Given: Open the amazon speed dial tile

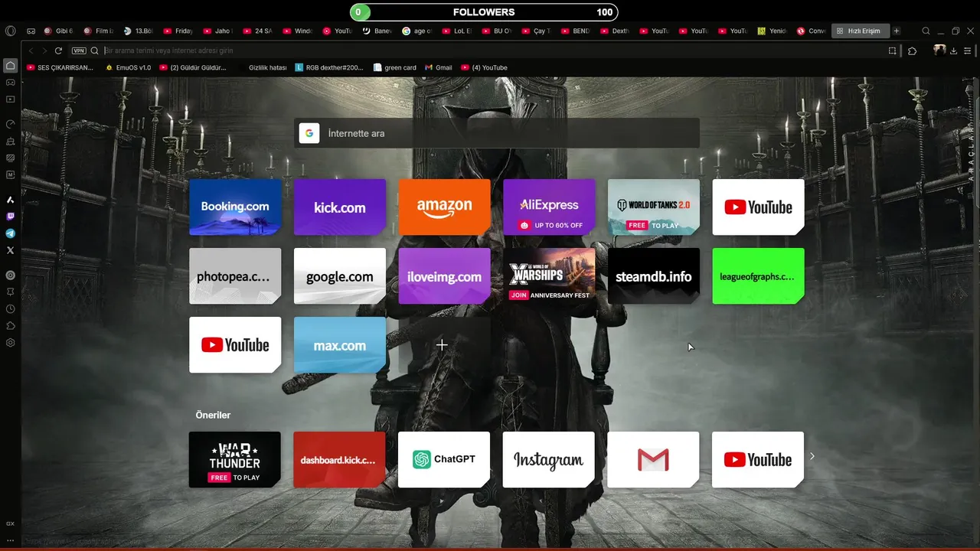Looking at the screenshot, I should click(x=444, y=207).
